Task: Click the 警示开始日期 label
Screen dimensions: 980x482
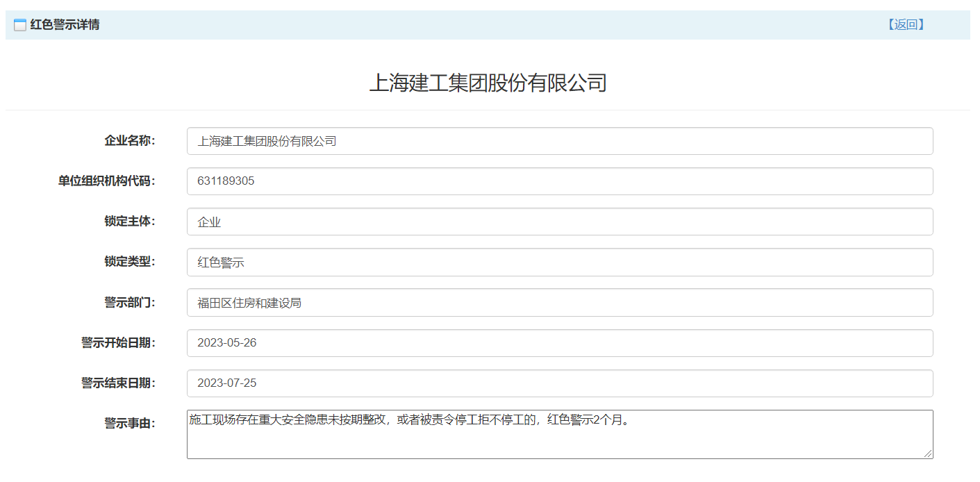Action: (x=119, y=343)
